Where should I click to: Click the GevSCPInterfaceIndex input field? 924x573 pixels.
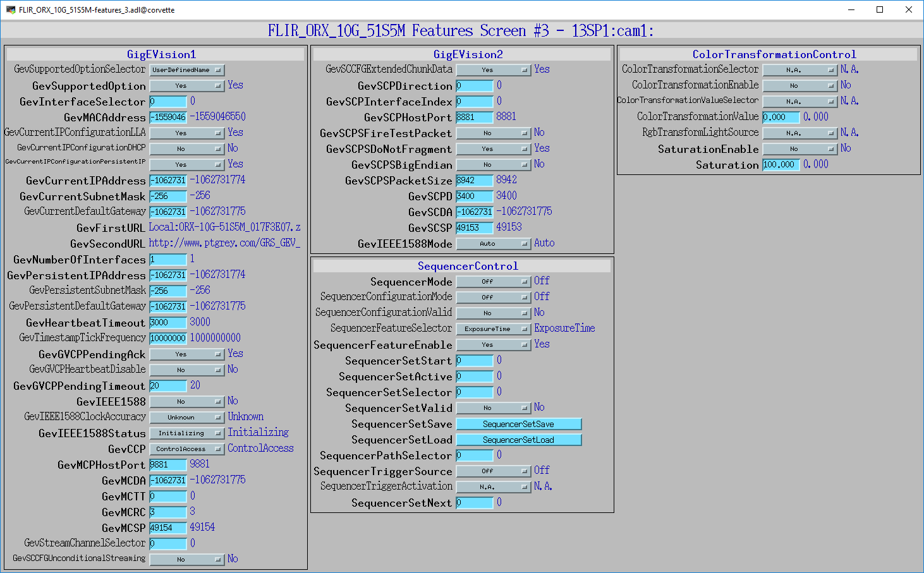pos(475,102)
